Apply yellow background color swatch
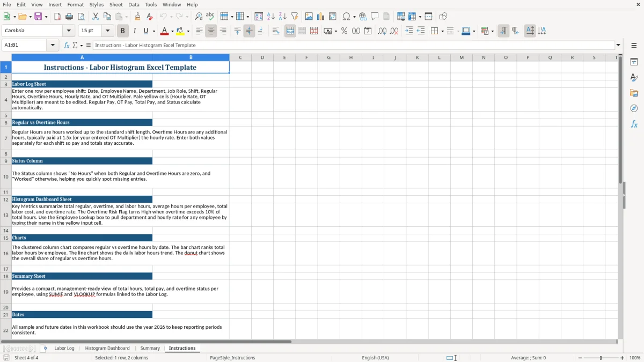Image resolution: width=644 pixels, height=362 pixels. [180, 31]
